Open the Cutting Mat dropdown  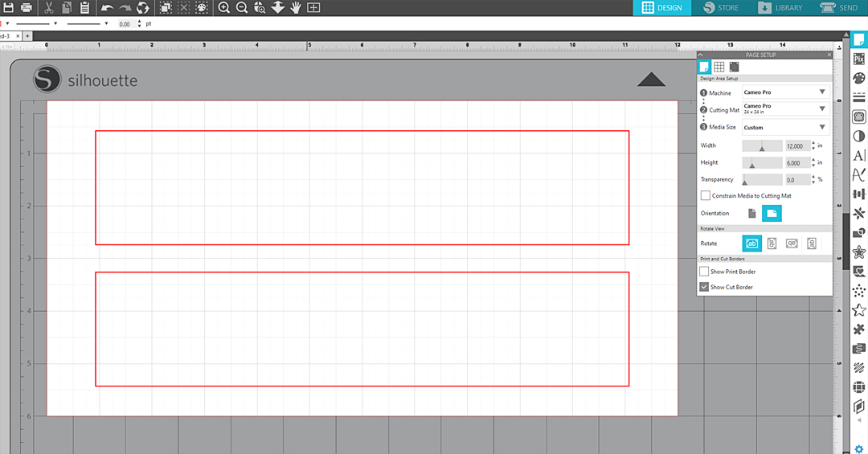(x=786, y=108)
